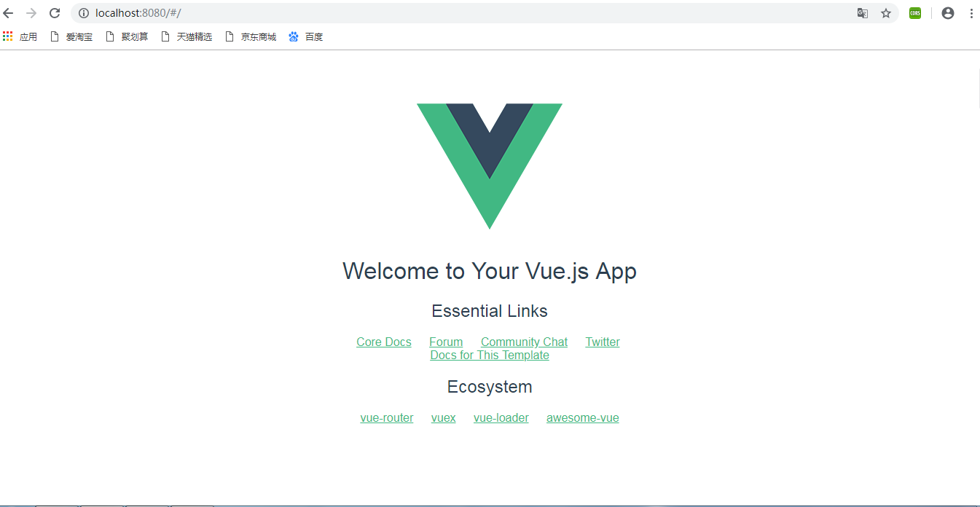Open the 天猫精选 bookmark
This screenshot has width=980, height=507.
[187, 36]
